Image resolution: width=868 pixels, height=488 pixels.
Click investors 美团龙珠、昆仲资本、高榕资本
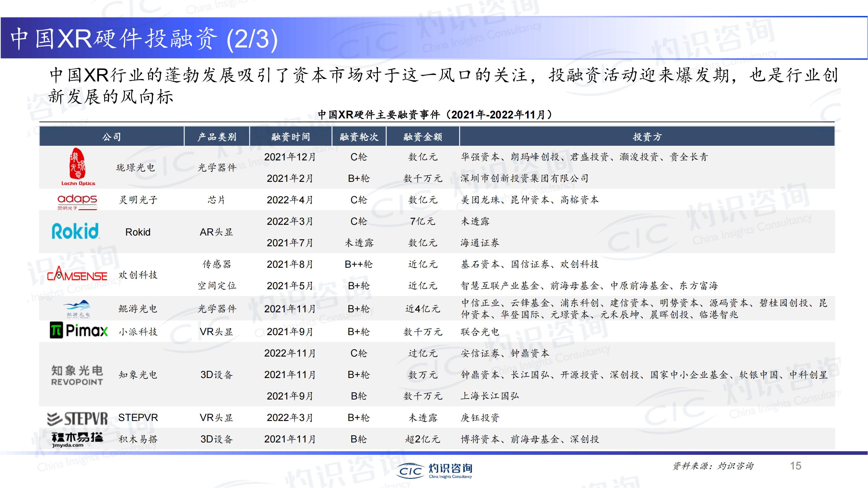(x=530, y=200)
